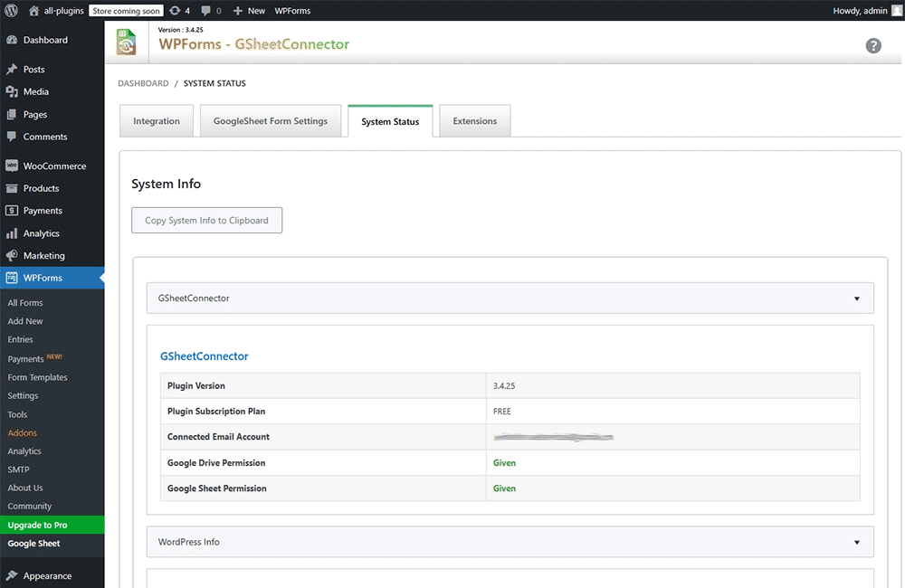Click the FREE subscription plan value
The height and width of the screenshot is (588, 905).
[502, 412]
